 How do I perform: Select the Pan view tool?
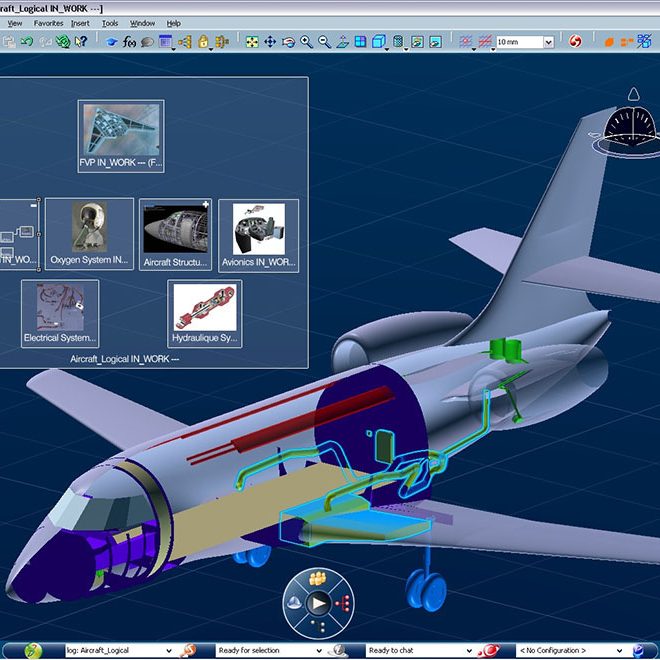coord(270,42)
